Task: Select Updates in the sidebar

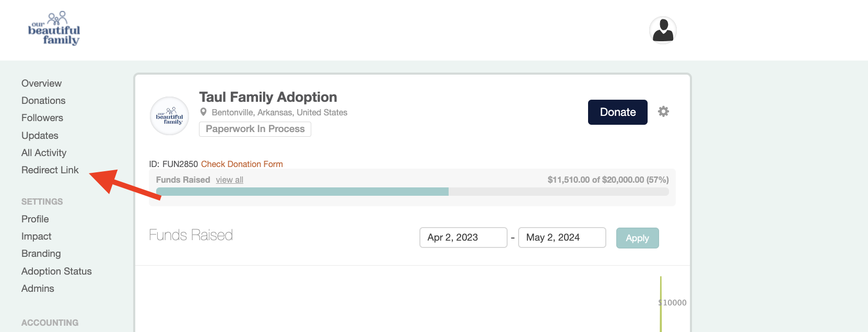Action: tap(40, 136)
